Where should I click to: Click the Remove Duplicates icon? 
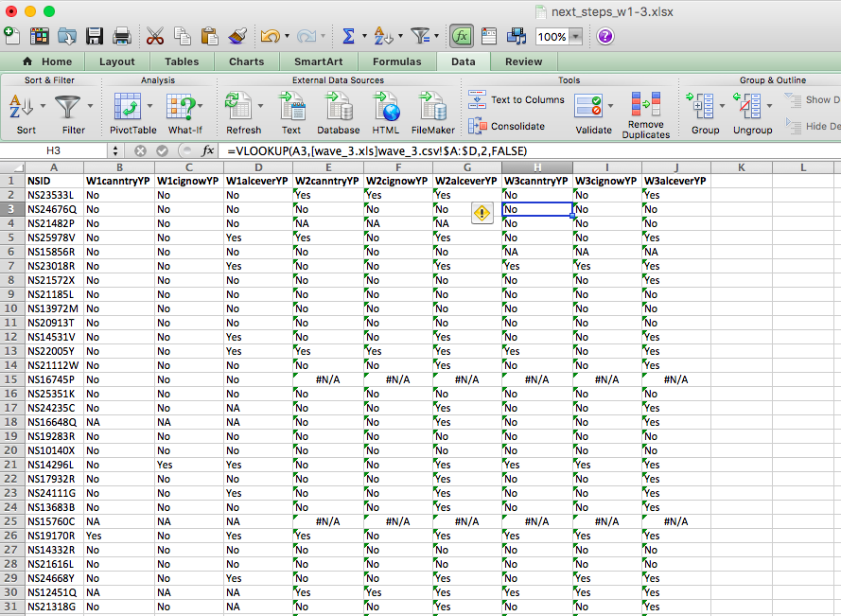tap(646, 112)
